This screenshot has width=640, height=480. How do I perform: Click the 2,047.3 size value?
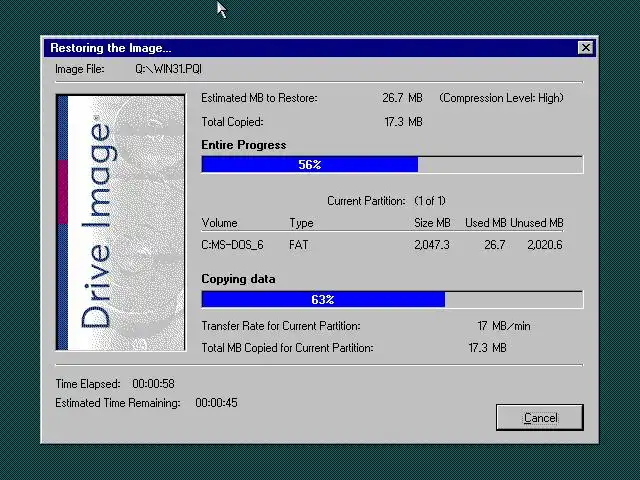[x=432, y=245]
